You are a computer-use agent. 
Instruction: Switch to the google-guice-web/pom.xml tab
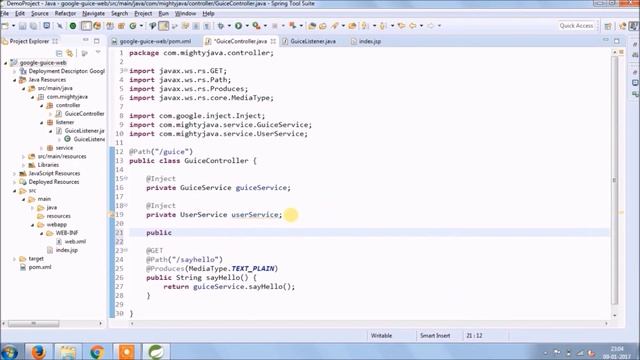click(x=155, y=41)
